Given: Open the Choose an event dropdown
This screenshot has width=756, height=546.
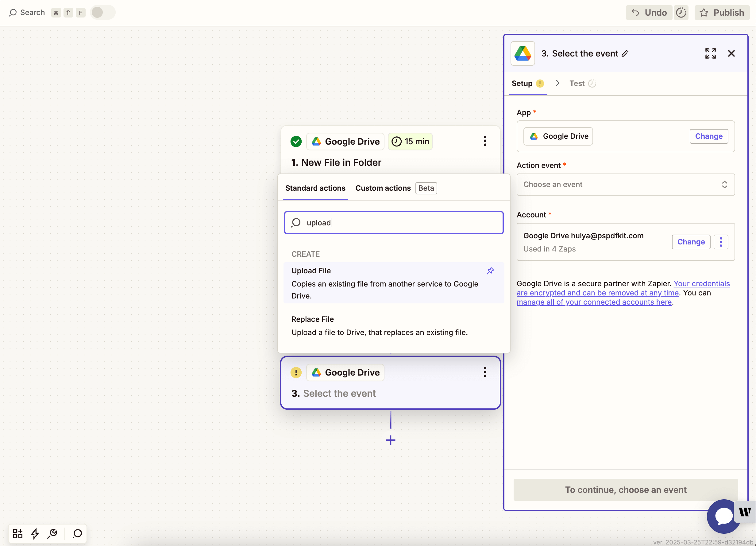Looking at the screenshot, I should pos(625,185).
